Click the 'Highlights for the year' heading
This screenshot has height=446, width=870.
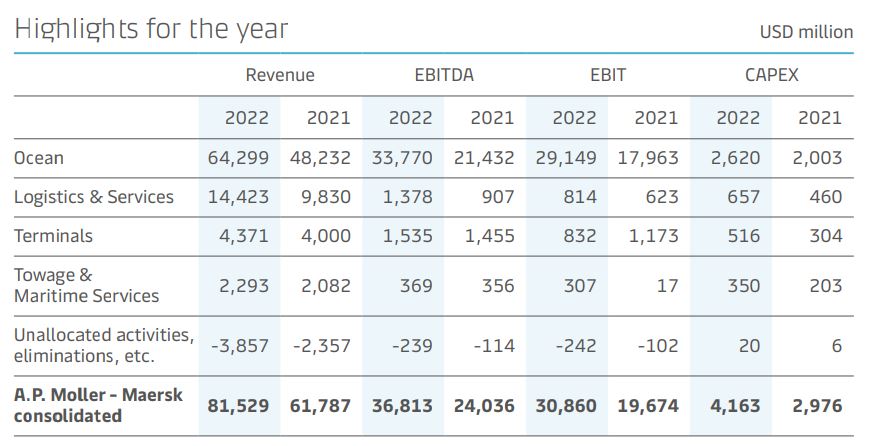coord(151,30)
